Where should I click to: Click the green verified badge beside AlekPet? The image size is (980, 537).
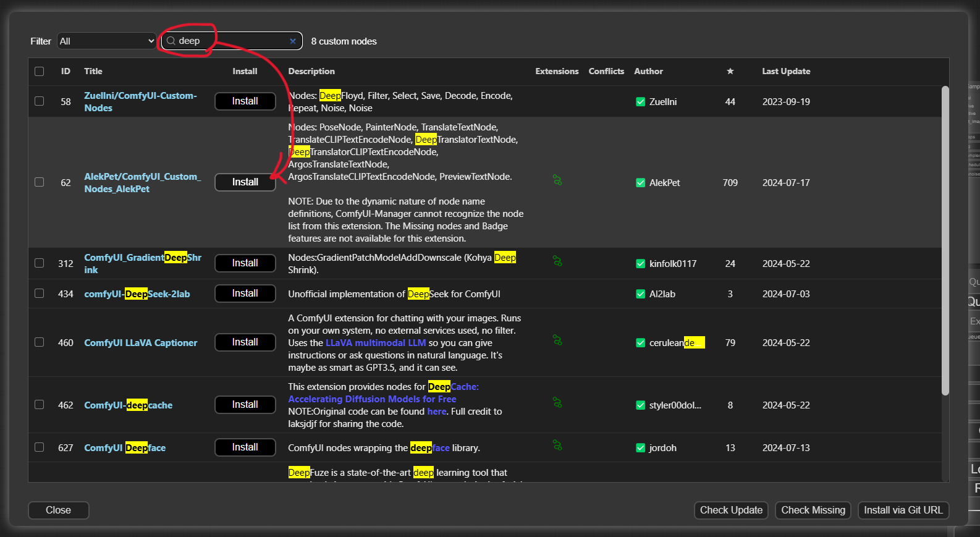pos(641,183)
